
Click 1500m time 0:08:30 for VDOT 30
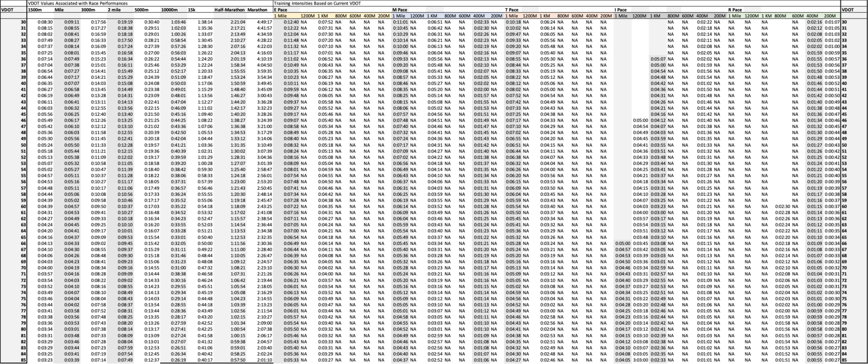tap(45, 22)
